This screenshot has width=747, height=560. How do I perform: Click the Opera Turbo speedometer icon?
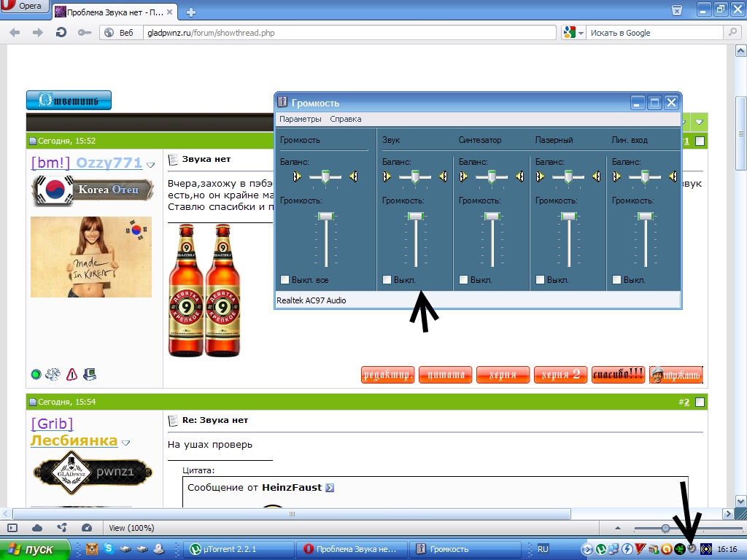(87, 527)
